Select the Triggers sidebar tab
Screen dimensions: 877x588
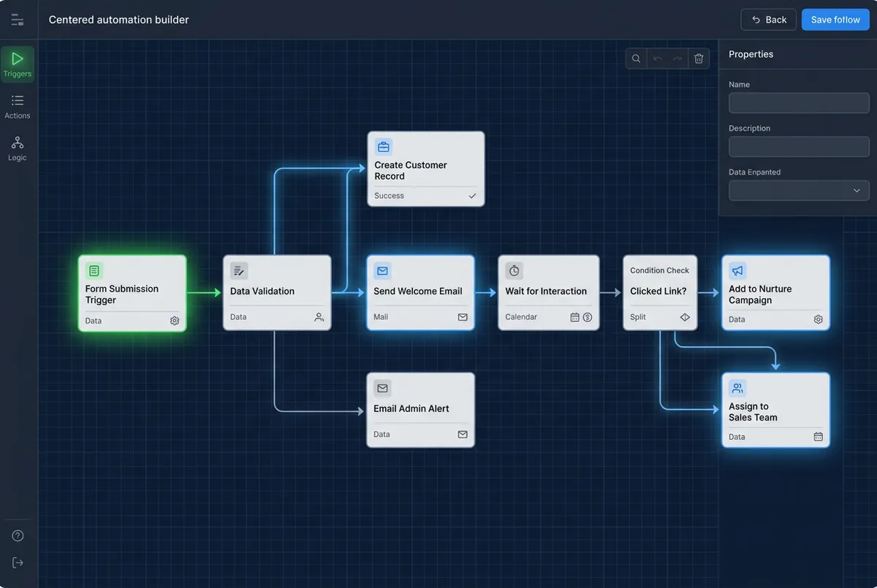tap(18, 64)
